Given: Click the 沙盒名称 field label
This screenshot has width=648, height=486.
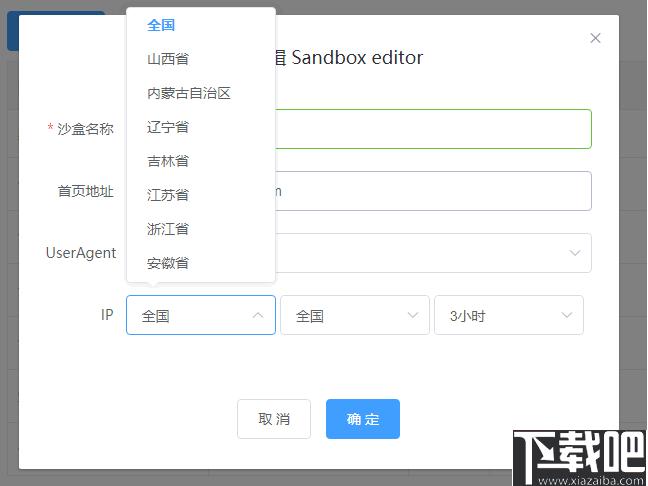Looking at the screenshot, I should point(85,129).
